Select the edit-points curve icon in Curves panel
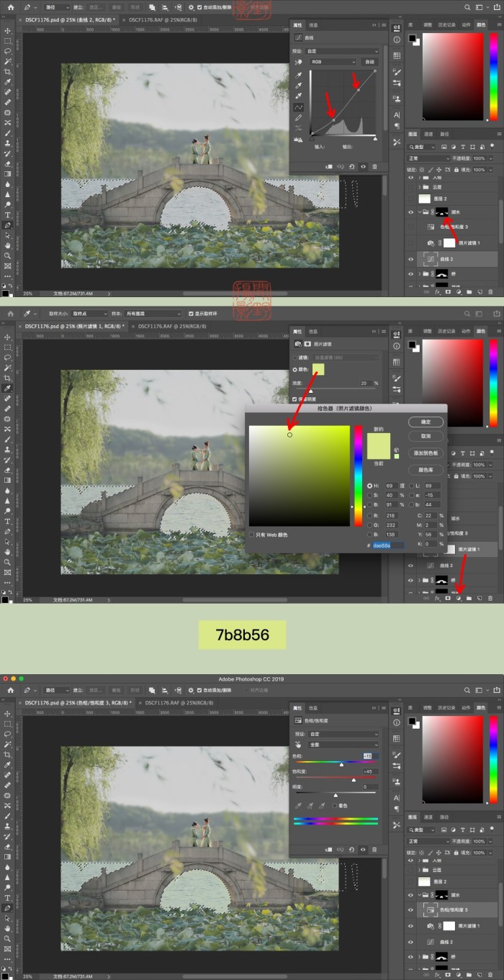This screenshot has width=504, height=980. (x=298, y=106)
